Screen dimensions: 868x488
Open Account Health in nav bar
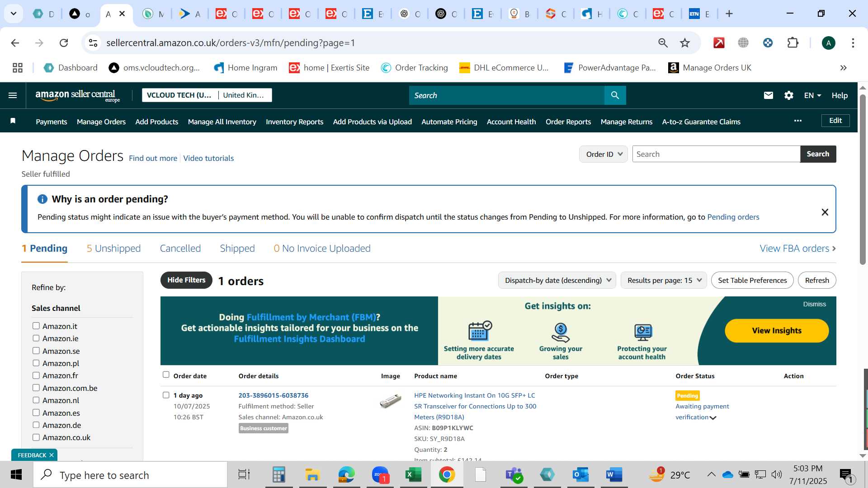(x=511, y=122)
